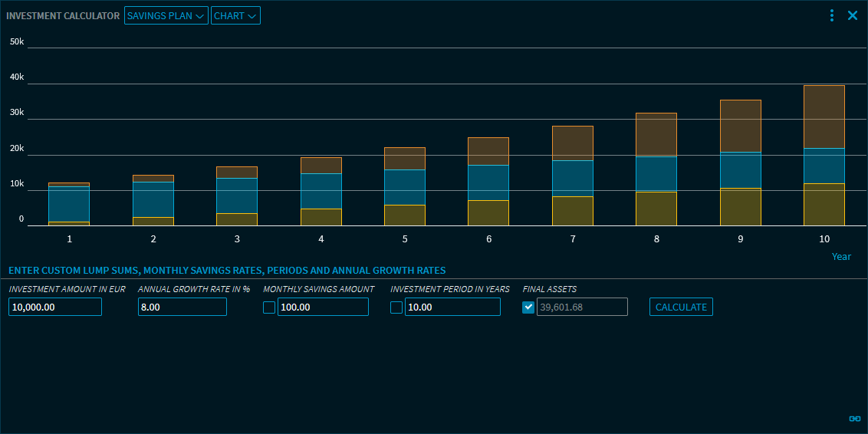Select the Investment Period in Years field
The image size is (868, 434).
click(x=452, y=307)
